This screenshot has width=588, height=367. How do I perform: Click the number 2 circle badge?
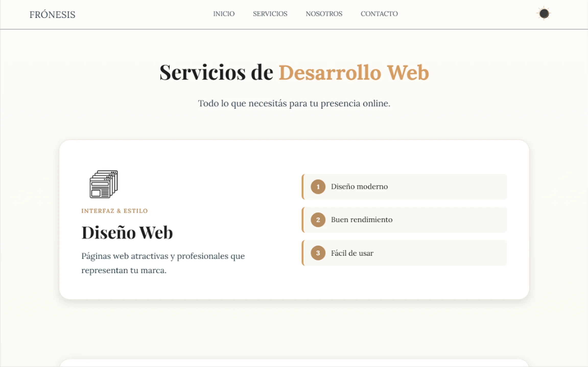(x=318, y=220)
